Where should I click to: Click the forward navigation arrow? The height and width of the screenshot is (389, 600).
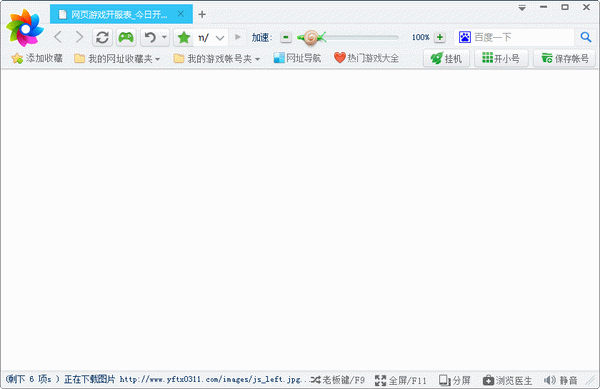[x=79, y=37]
